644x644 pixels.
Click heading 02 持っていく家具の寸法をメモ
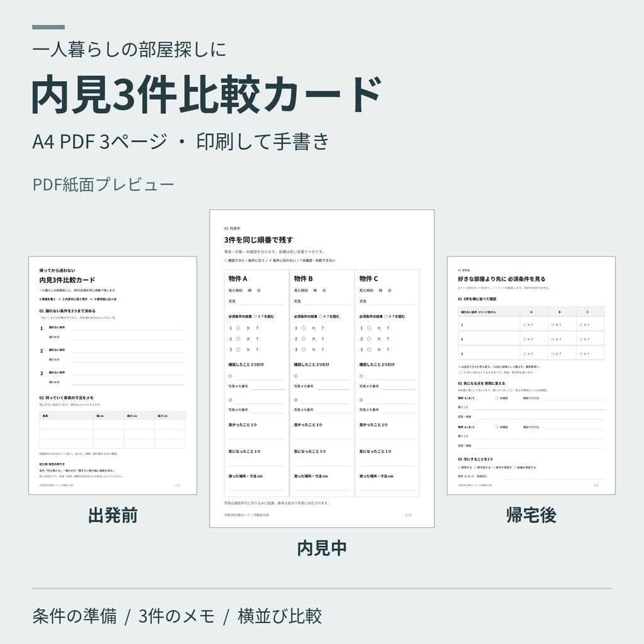[66, 397]
